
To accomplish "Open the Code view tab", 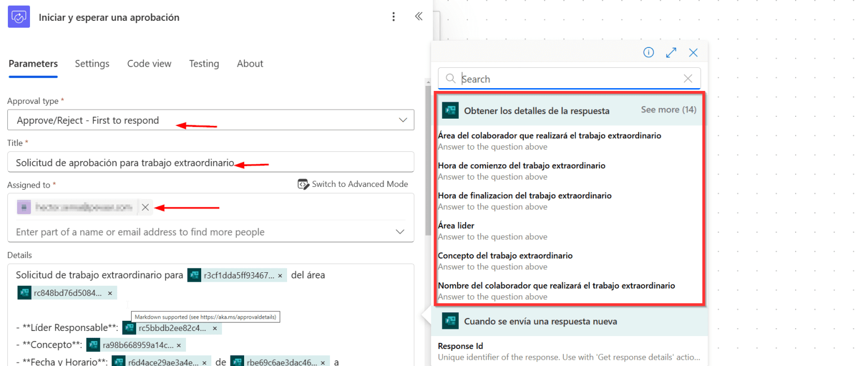I will 149,64.
